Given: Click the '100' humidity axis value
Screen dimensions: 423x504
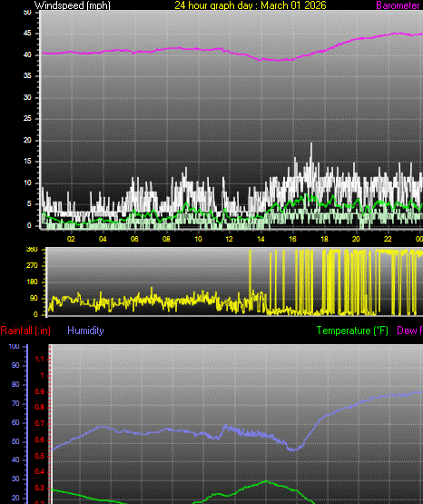Looking at the screenshot, I should 15,347.
